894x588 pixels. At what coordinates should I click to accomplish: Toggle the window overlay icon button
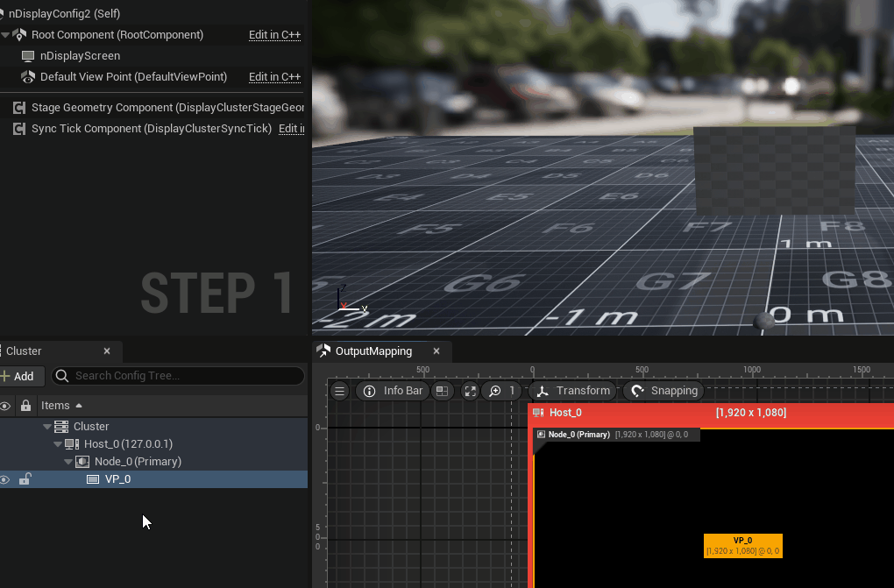tap(442, 391)
